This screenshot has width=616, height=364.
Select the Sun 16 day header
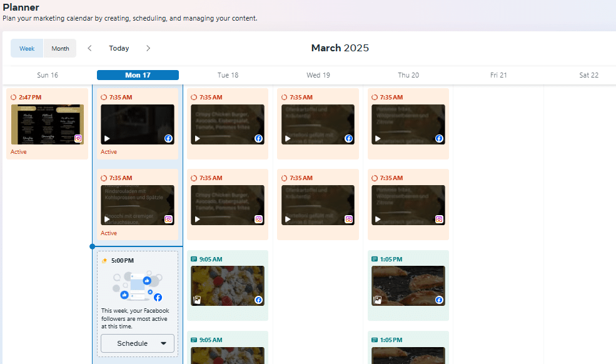(48, 75)
